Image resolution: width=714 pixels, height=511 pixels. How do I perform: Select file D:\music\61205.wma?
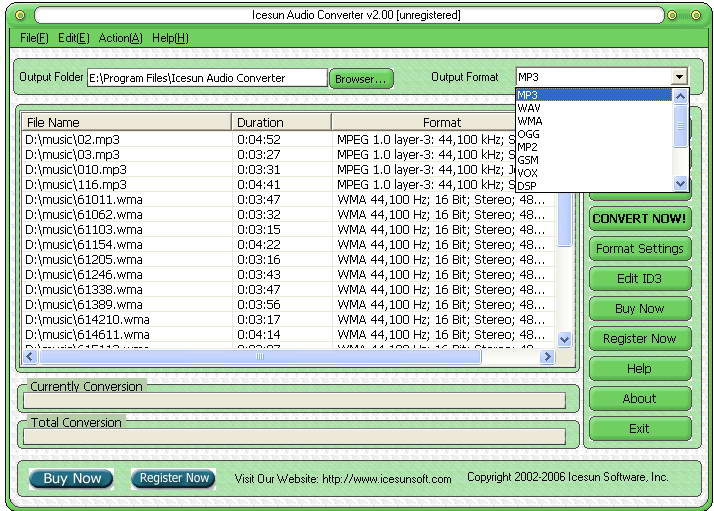84,260
